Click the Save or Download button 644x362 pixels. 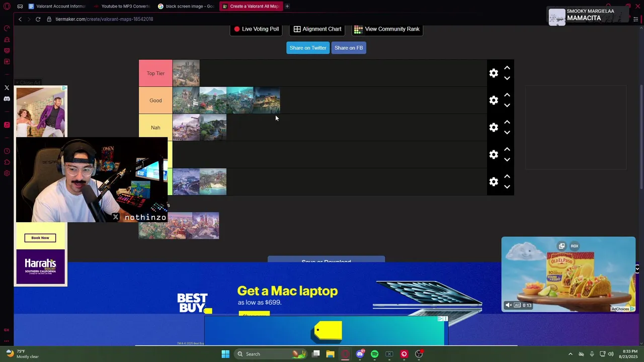(326, 260)
